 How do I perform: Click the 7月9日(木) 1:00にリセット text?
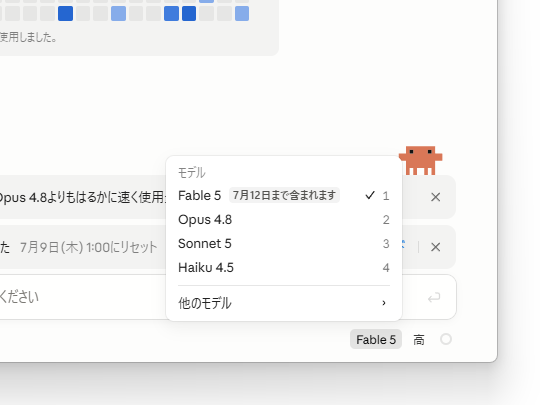(x=89, y=247)
